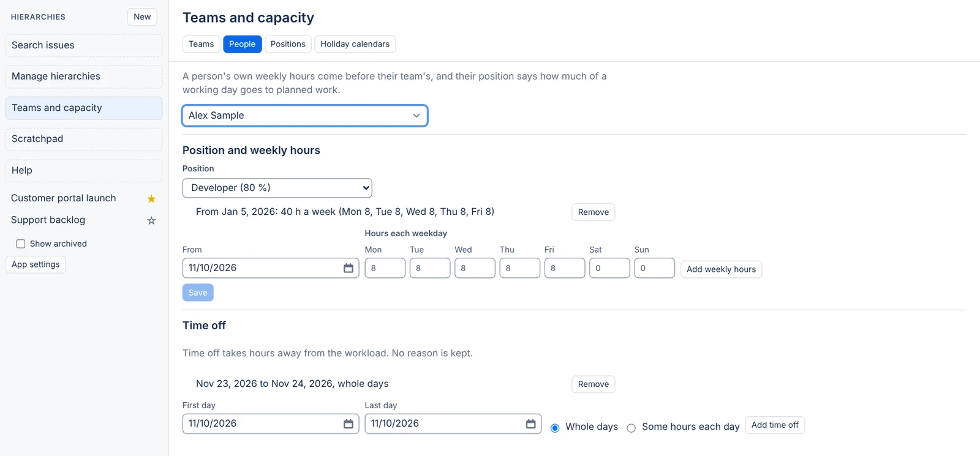Remove the Jan 5, 2026 weekly hours entry
The image size is (980, 456).
tap(593, 212)
